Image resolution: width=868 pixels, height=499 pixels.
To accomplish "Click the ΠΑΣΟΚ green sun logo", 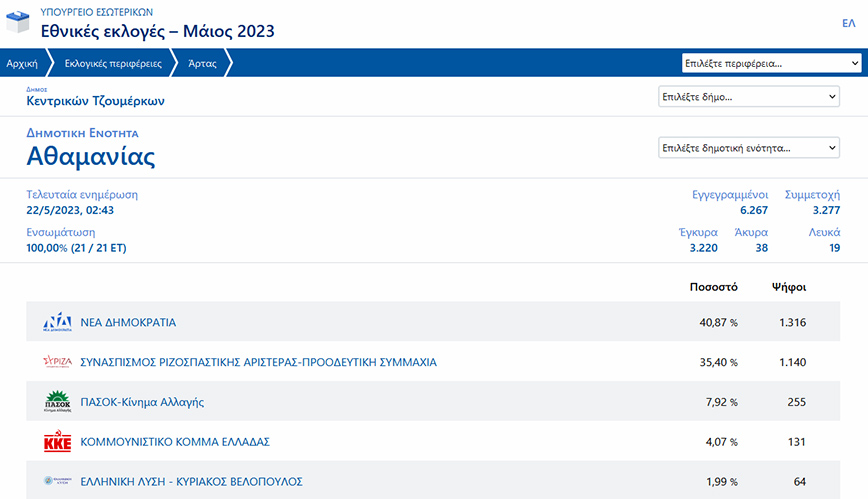I will [57, 402].
